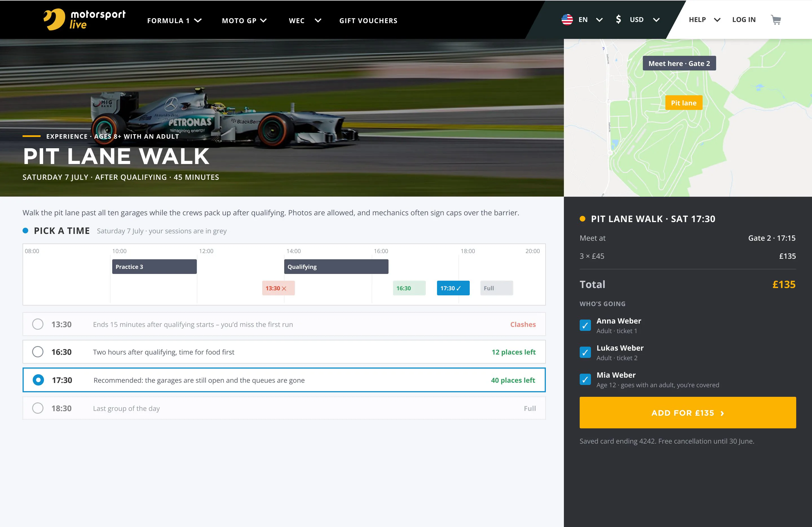Expand the Moto GP dropdown chevron
The width and height of the screenshot is (812, 527).
coord(263,21)
